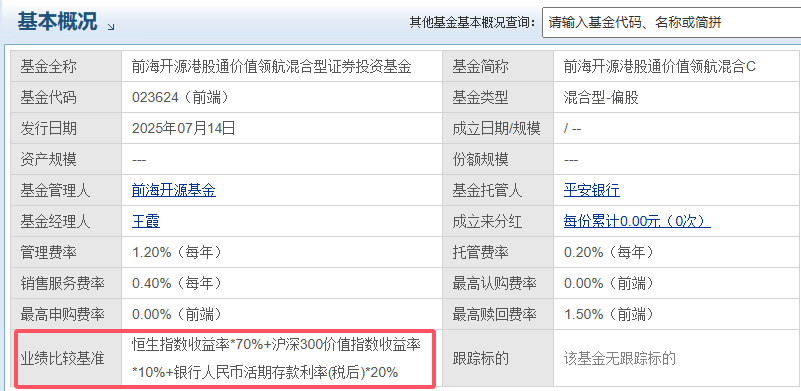
Task: Click the 基金简称 label cell
Action: [x=498, y=67]
